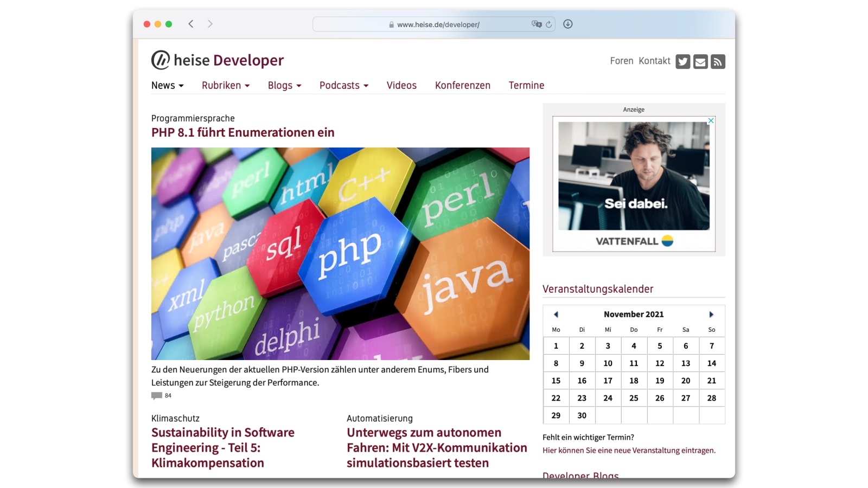Screen dimensions: 868x488
Task: Close the Vattenfall ad with X
Action: pos(711,121)
